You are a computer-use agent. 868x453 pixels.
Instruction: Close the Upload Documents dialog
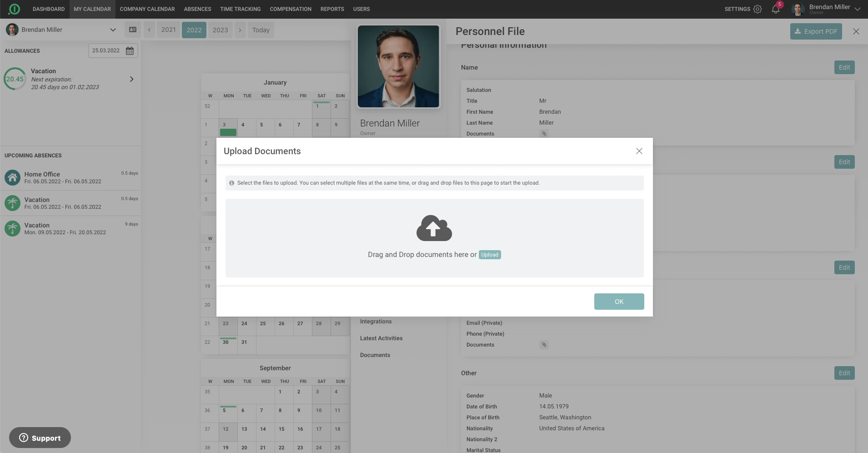(639, 151)
